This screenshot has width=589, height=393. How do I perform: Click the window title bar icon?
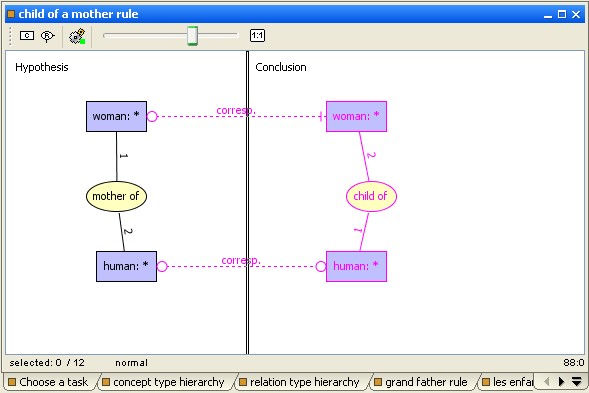click(11, 14)
